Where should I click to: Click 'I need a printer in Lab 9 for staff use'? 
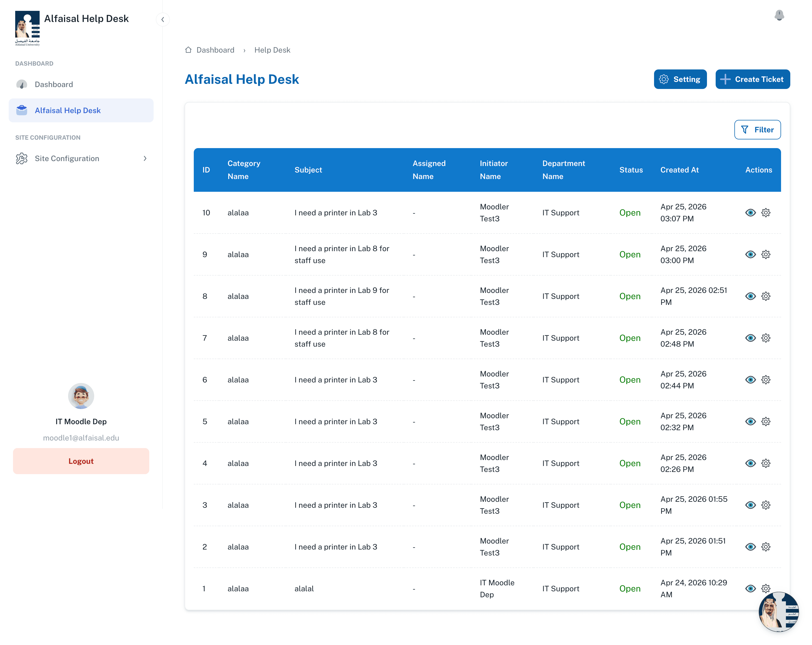[342, 296]
